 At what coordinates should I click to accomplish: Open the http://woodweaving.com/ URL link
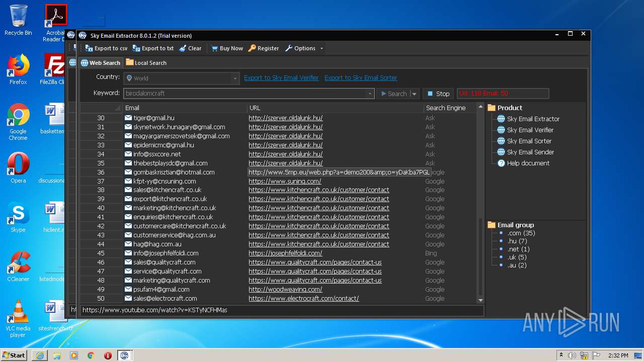pos(285,290)
